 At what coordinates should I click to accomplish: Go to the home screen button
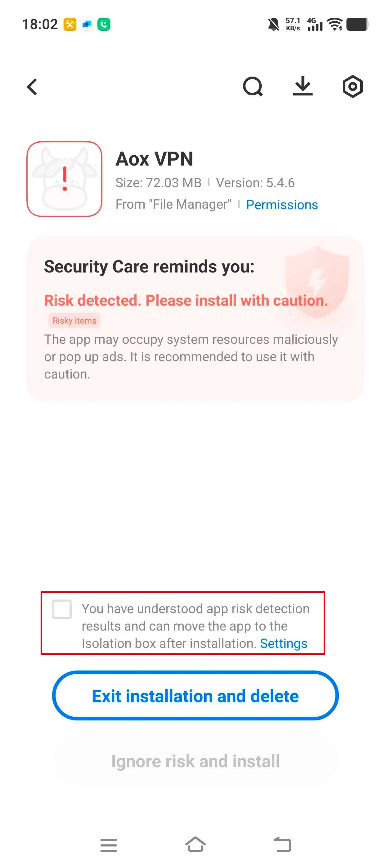click(x=195, y=844)
